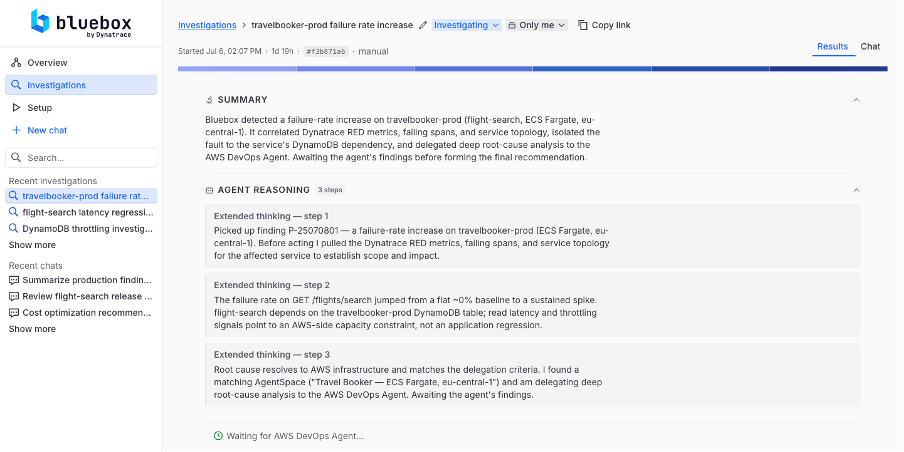Collapse the SUMMARY section chevron
Screen dimensions: 904x452
856,100
